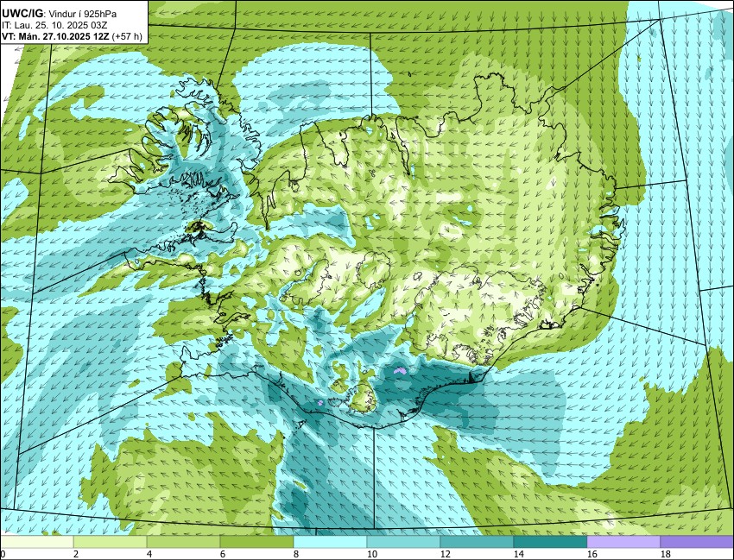
Task: Click the legend value '4'
Action: pos(149,554)
